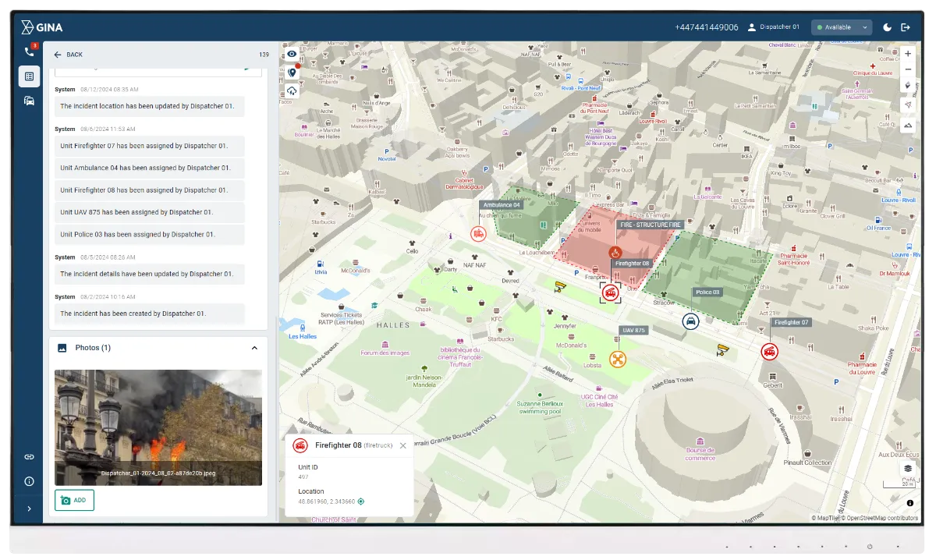Collapse the Photos section

(254, 348)
